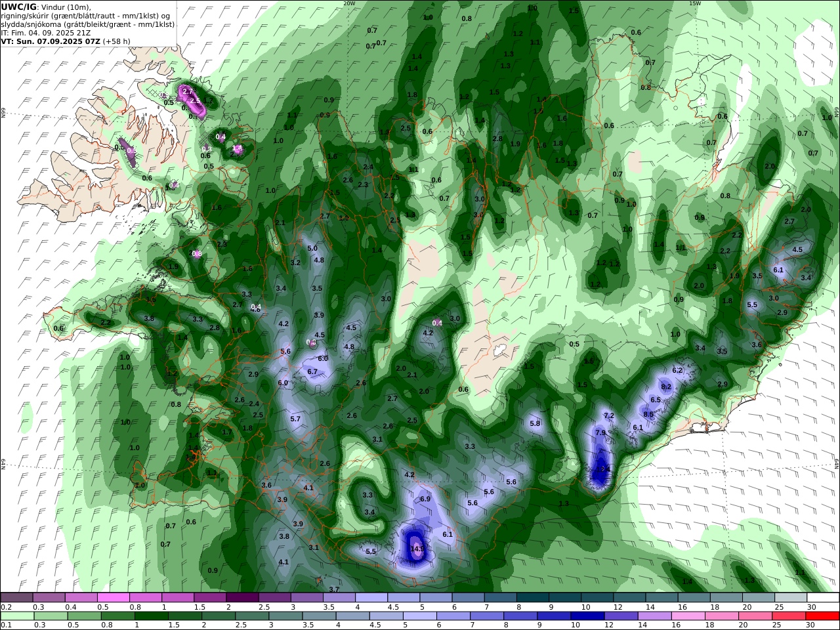Click the 6.9 precipitation value
This screenshot has height=630, width=840.
(x=425, y=499)
